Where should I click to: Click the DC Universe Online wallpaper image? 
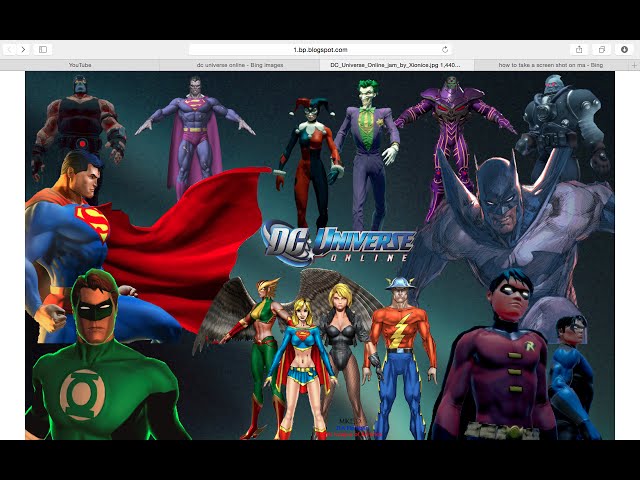(x=320, y=256)
